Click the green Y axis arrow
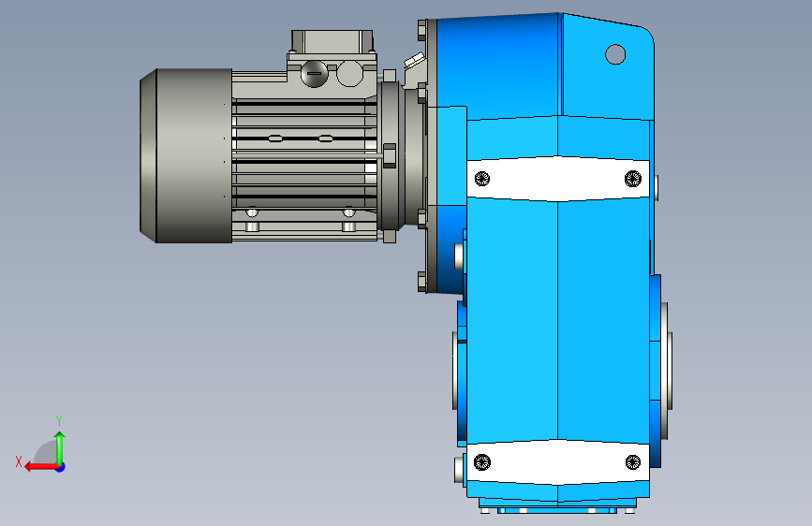The height and width of the screenshot is (526, 812). (60, 447)
